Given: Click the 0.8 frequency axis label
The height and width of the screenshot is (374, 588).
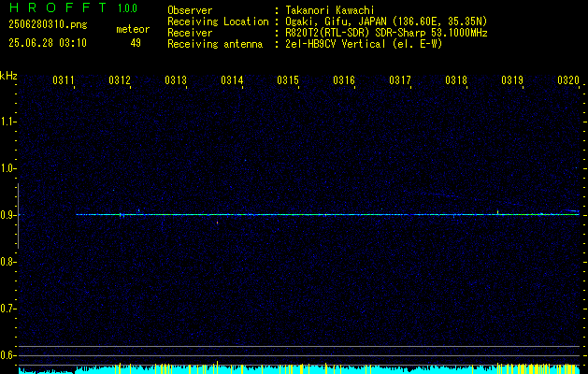Looking at the screenshot, I should 7,262.
